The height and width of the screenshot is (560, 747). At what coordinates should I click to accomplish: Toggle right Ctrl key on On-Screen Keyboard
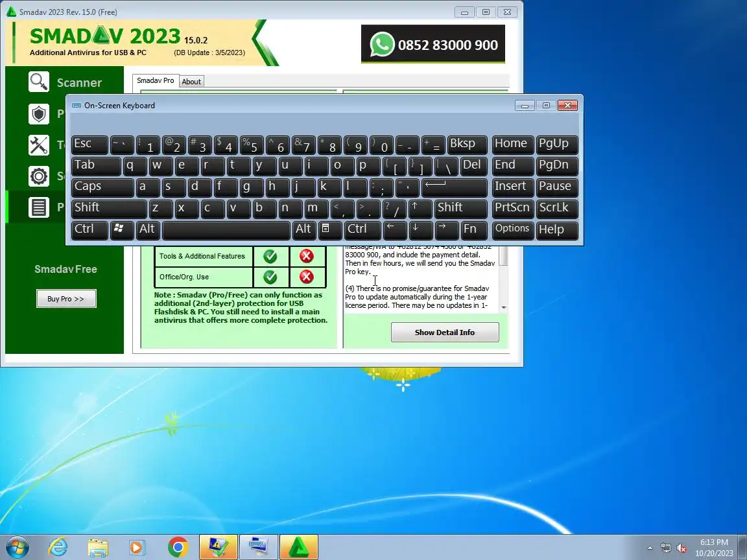tap(362, 229)
